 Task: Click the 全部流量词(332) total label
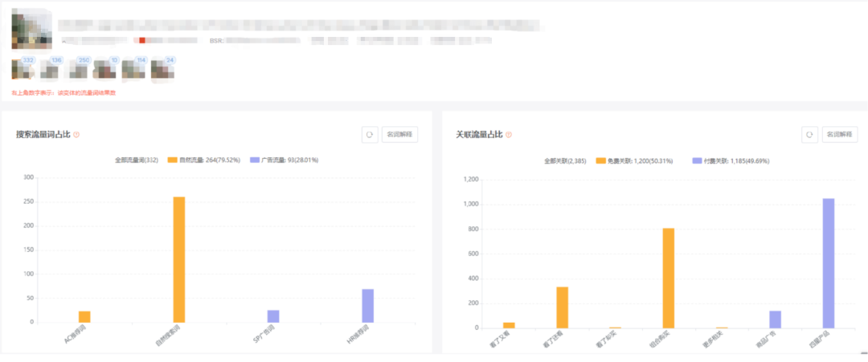pyautogui.click(x=137, y=161)
